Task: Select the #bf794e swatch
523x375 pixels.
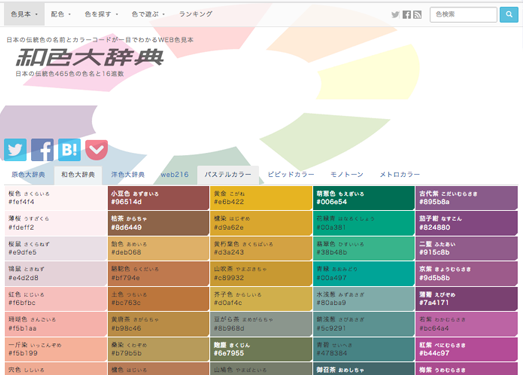Action: [x=158, y=274]
